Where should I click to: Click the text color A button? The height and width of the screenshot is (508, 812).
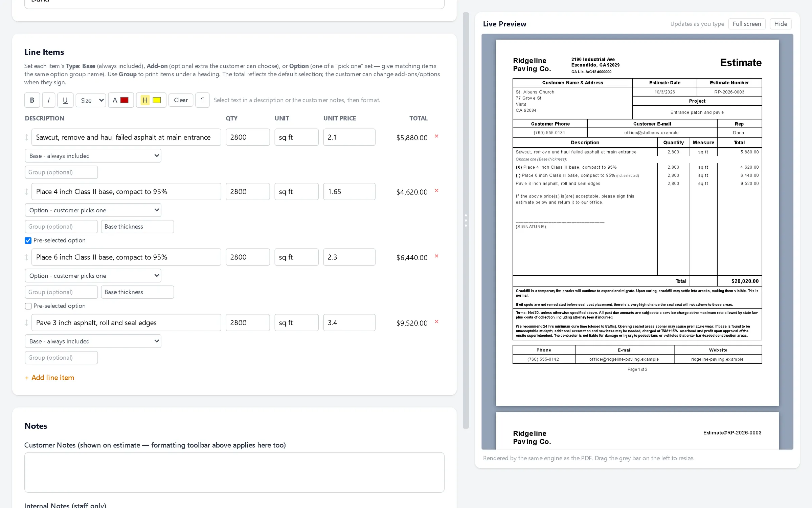coord(115,100)
